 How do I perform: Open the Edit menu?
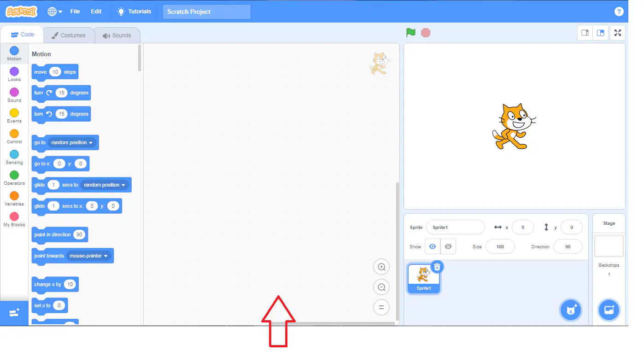pos(96,12)
